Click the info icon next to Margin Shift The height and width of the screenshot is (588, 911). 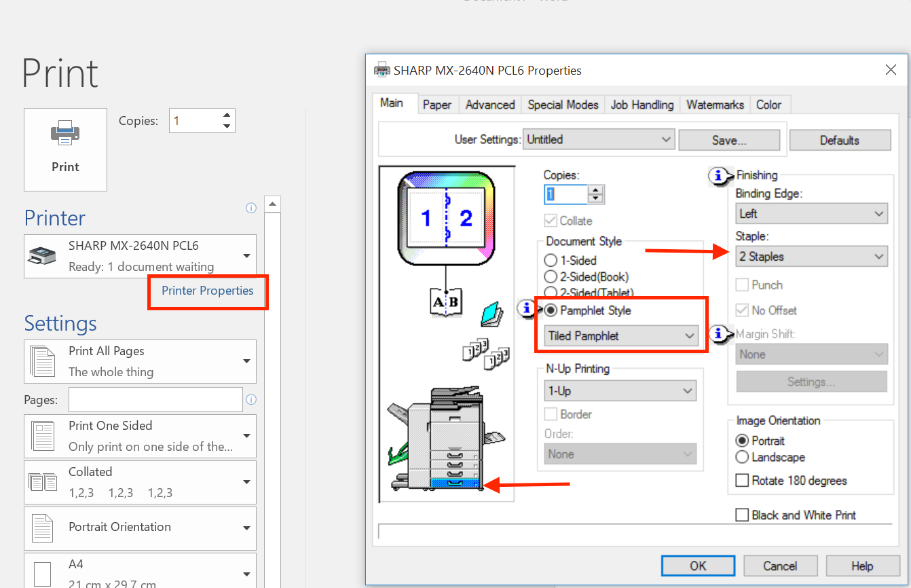pyautogui.click(x=718, y=333)
